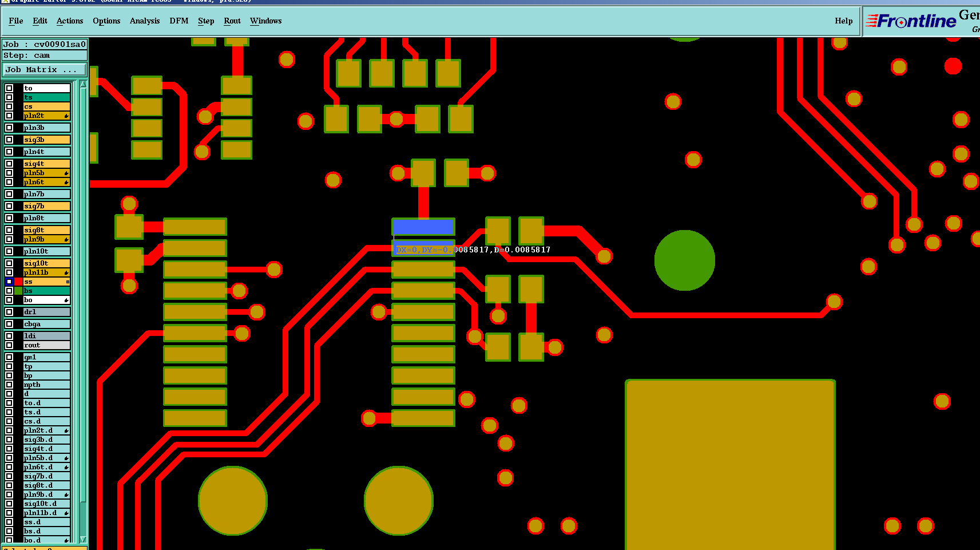Select the sig8t layer name
The height and width of the screenshot is (550, 980).
coord(46,230)
